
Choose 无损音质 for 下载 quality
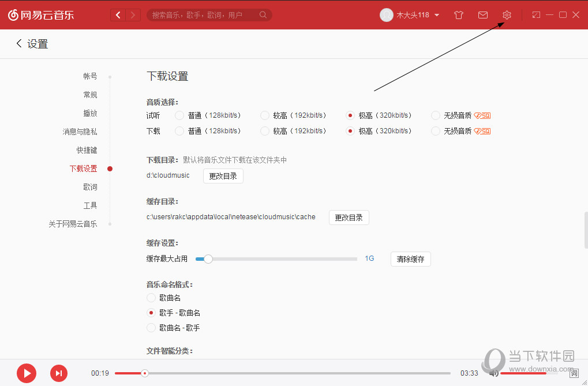(435, 130)
